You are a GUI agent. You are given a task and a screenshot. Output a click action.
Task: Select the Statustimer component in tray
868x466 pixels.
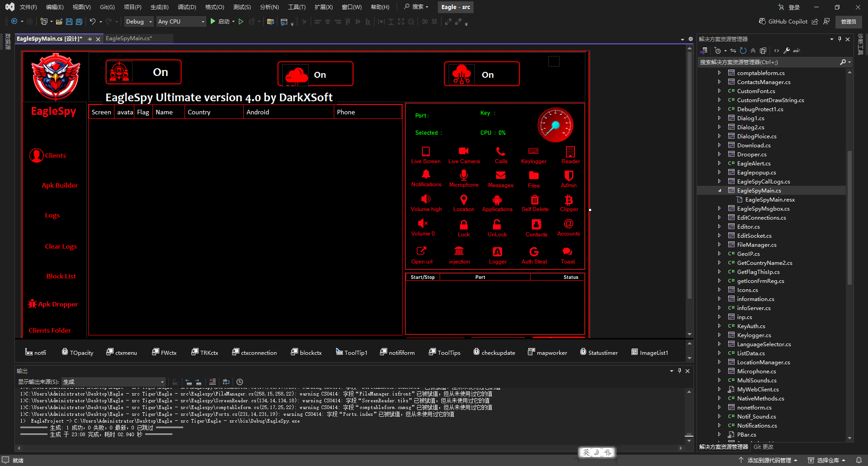coord(599,353)
